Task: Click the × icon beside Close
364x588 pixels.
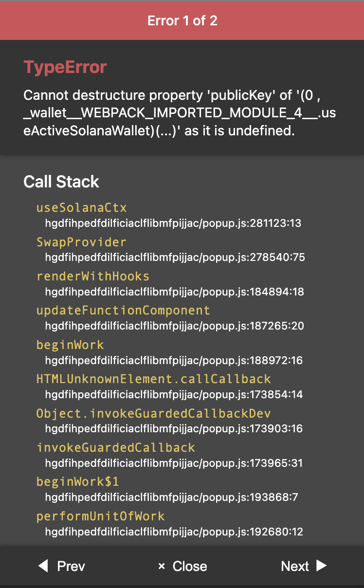Action: [162, 566]
